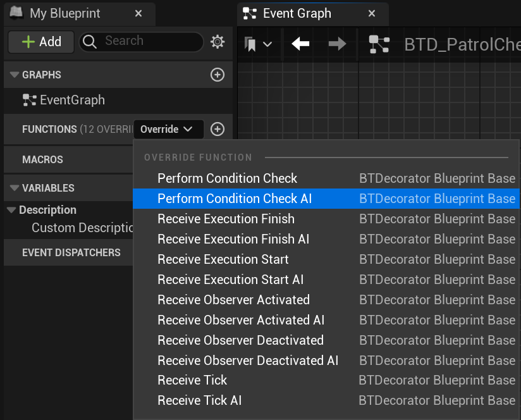Screen dimensions: 521x420
Task: Click the My Blueprint tab book icon
Action: [16, 13]
